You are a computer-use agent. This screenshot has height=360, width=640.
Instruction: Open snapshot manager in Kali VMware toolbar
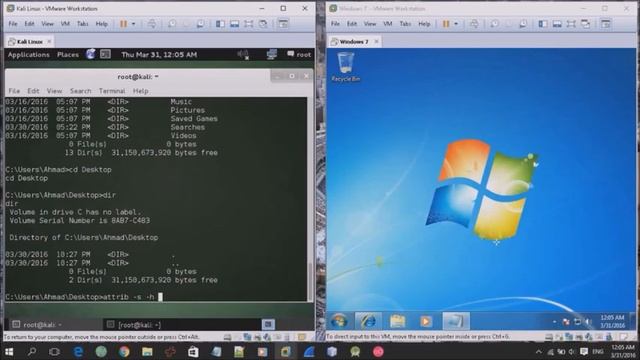point(200,24)
